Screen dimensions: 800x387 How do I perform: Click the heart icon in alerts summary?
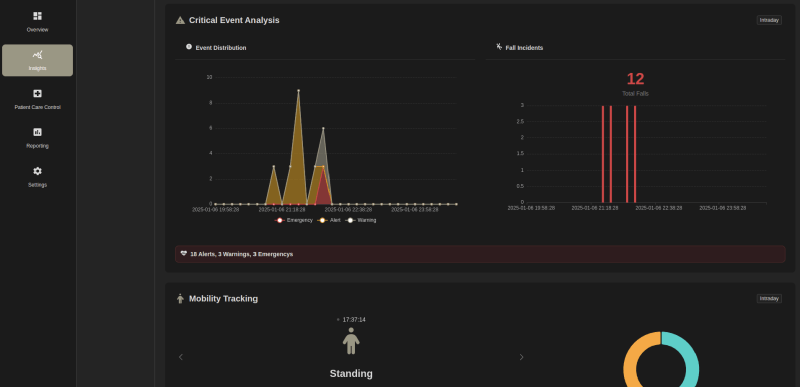click(x=184, y=253)
